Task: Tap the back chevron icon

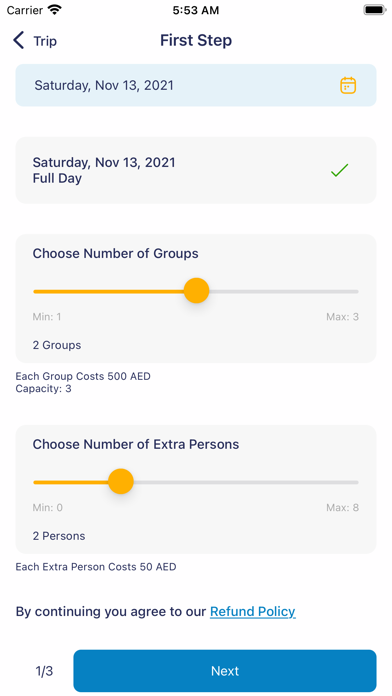Action: tap(19, 40)
